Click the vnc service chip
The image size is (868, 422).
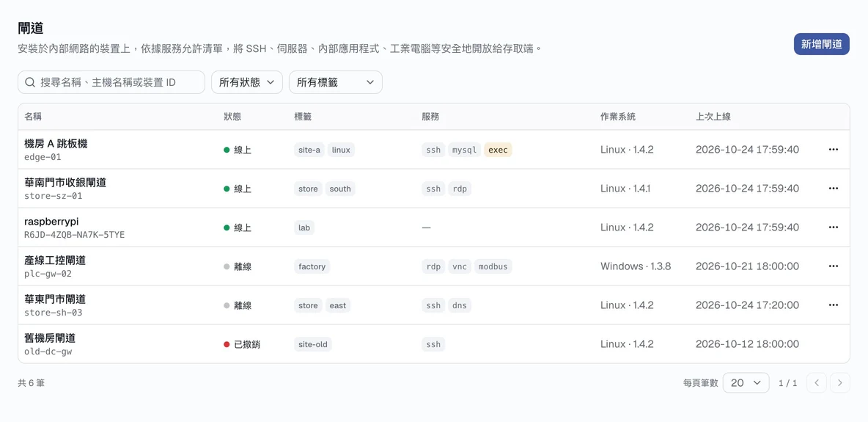[460, 266]
